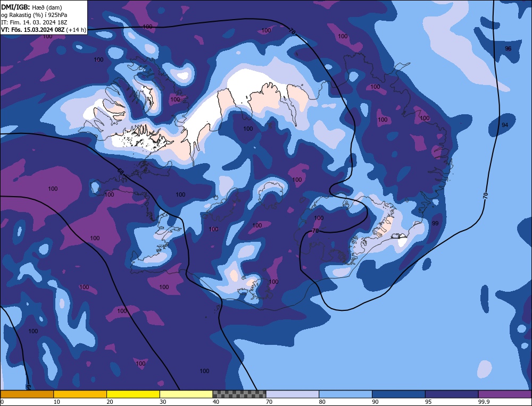Select the 'IT: Fim. 14. 03. 2024 18Z' line
This screenshot has width=532, height=406.
point(34,22)
